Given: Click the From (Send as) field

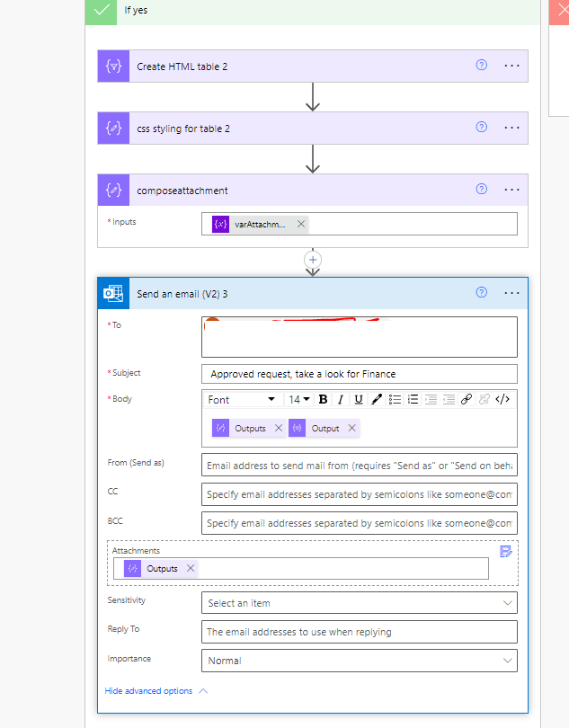Looking at the screenshot, I should click(x=359, y=466).
